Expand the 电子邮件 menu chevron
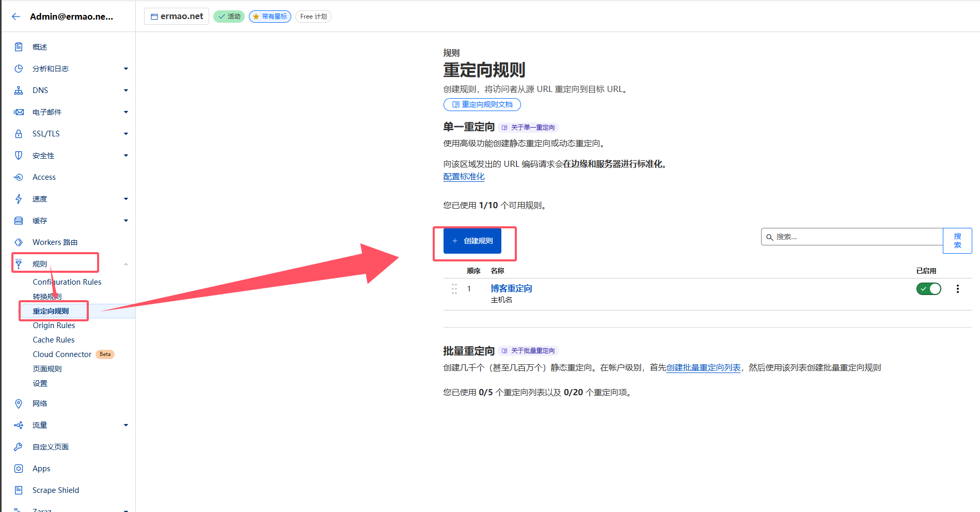This screenshot has width=980, height=512. [x=125, y=112]
